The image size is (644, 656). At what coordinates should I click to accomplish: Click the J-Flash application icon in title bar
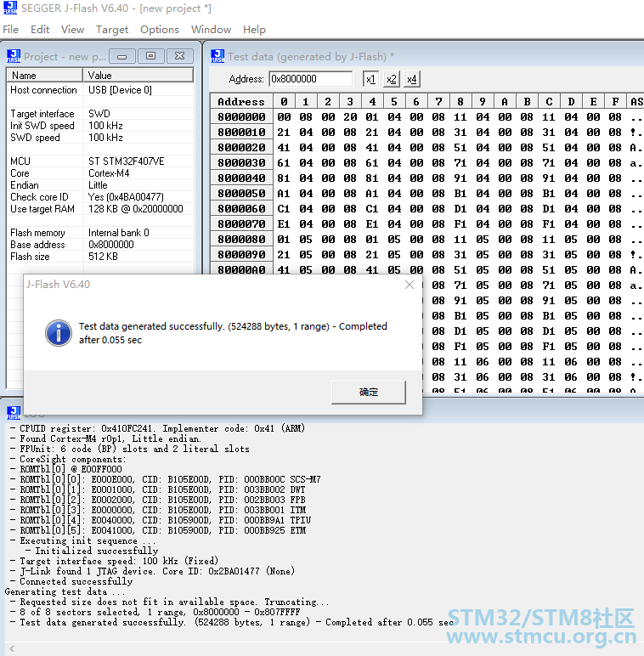pos(10,8)
